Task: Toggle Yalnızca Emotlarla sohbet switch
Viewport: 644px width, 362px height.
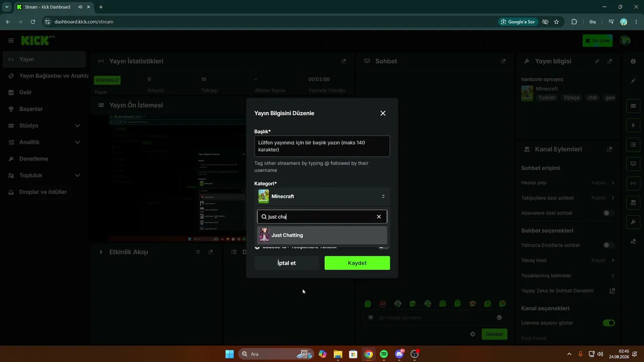Action: (609, 245)
